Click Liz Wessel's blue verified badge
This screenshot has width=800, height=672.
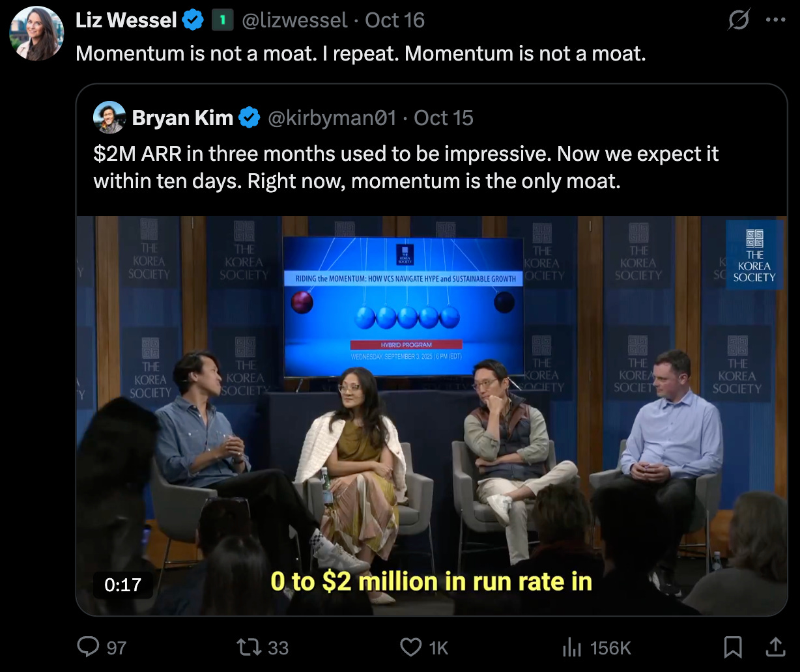click(192, 20)
